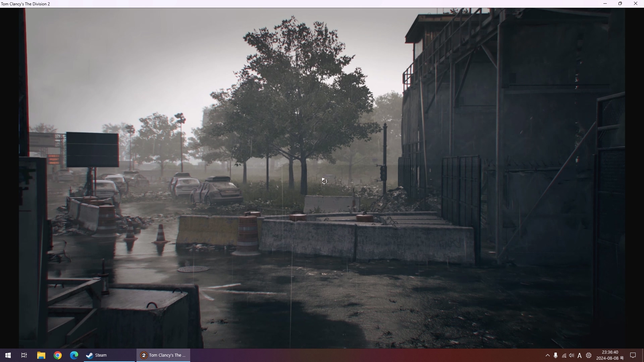This screenshot has width=644, height=362.
Task: Toggle the IME input mode 'A' indicator
Action: click(580, 355)
